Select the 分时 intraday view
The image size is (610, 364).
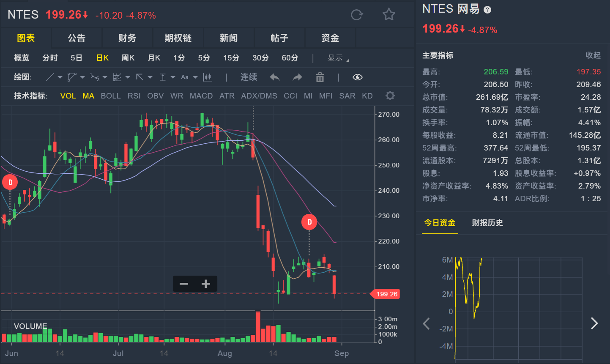[x=50, y=58]
